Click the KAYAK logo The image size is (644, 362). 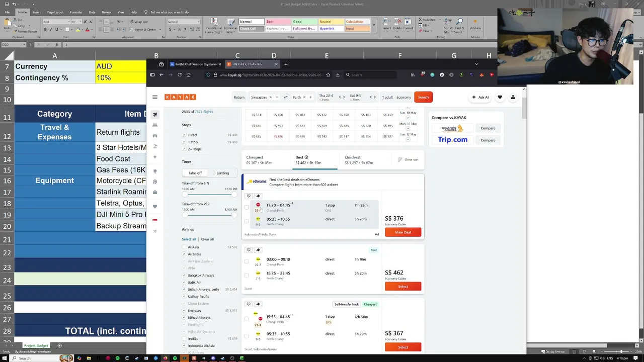coord(180,97)
